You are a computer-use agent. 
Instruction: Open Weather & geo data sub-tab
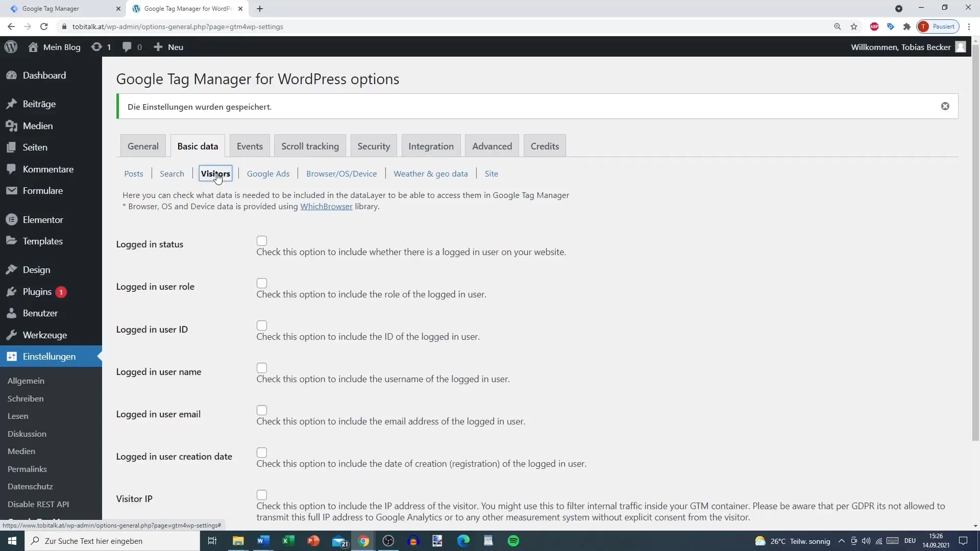(x=431, y=173)
